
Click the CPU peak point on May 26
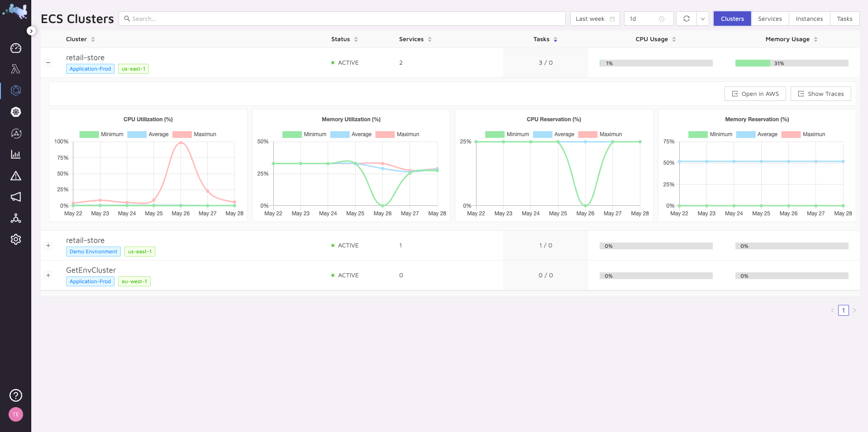pos(181,142)
